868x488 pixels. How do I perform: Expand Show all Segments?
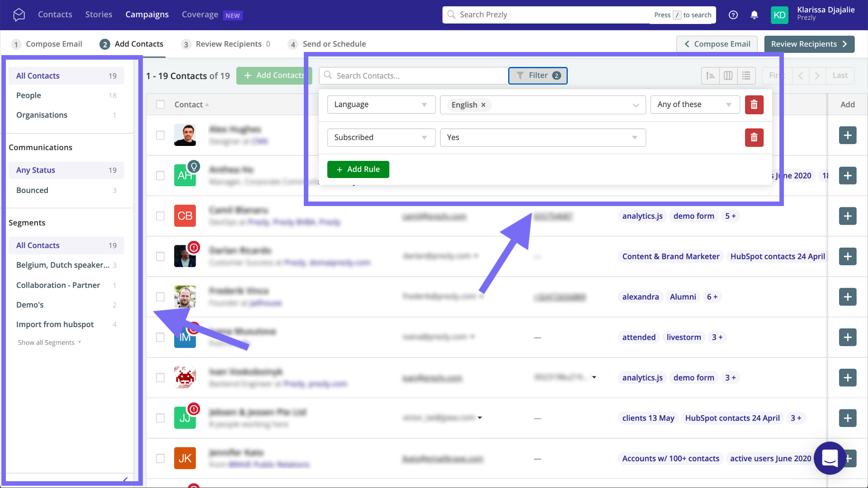pos(49,343)
